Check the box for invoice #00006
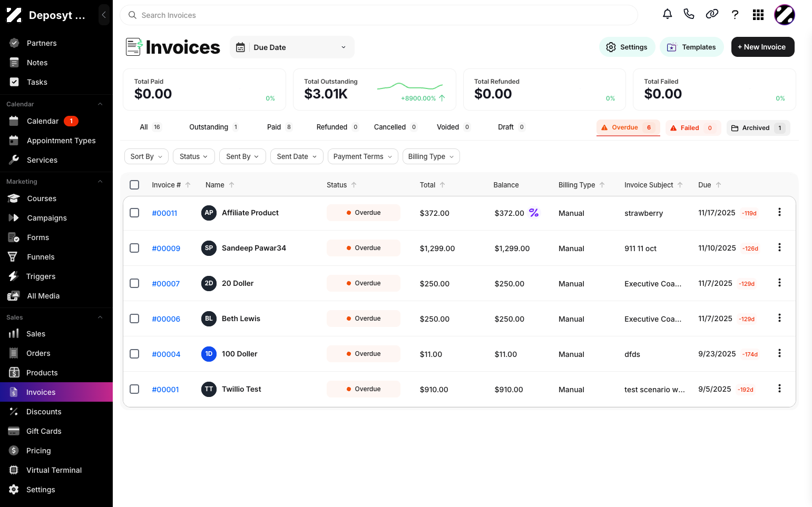 coord(134,319)
